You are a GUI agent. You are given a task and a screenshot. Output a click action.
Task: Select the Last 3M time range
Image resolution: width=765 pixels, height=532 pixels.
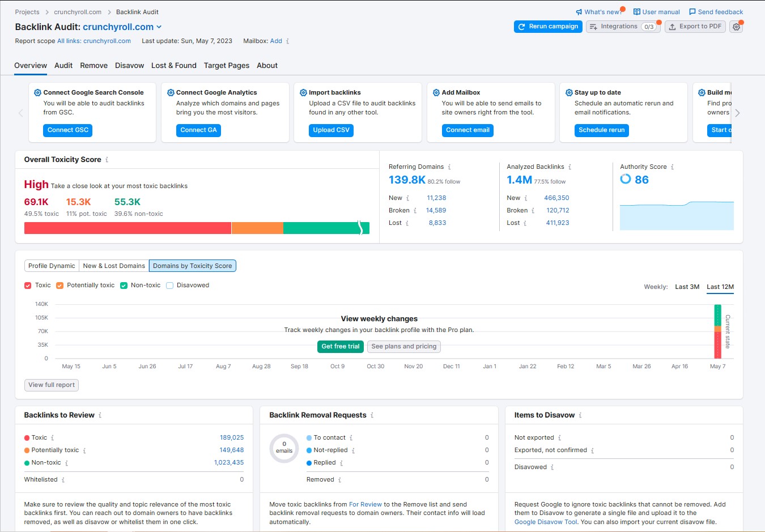pyautogui.click(x=687, y=287)
